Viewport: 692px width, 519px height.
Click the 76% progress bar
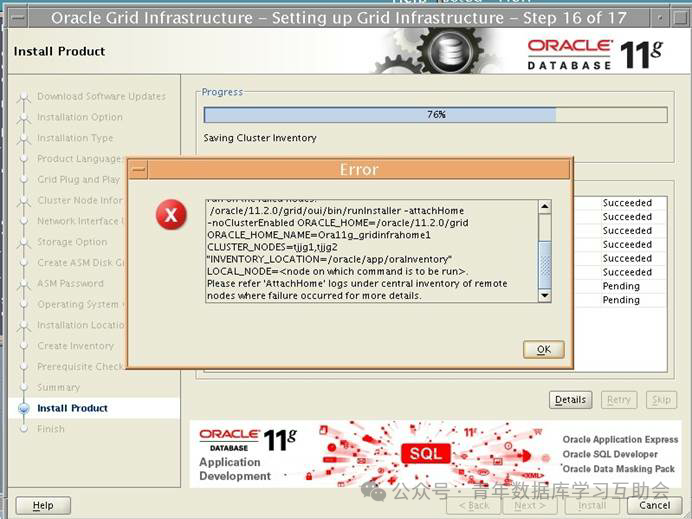tap(436, 115)
